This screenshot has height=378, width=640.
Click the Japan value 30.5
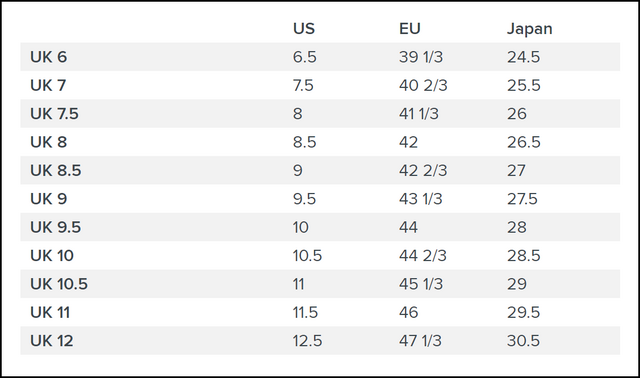[x=523, y=340]
